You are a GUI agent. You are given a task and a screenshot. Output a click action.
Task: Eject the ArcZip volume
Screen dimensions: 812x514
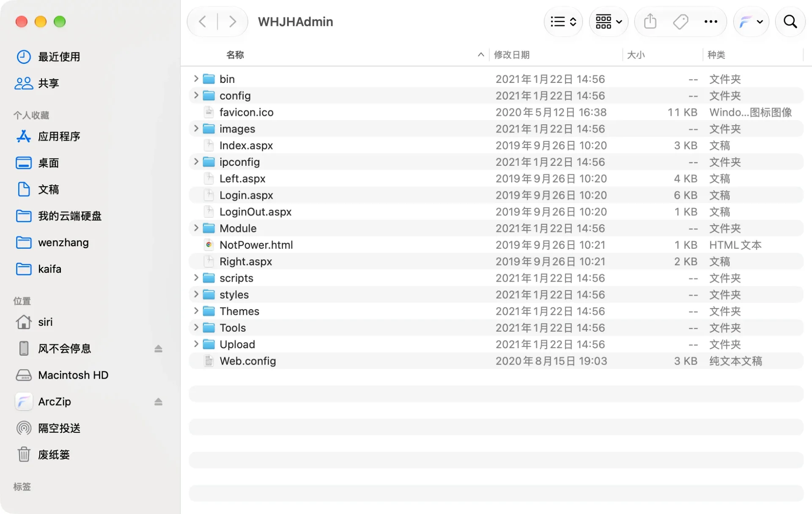pos(158,401)
